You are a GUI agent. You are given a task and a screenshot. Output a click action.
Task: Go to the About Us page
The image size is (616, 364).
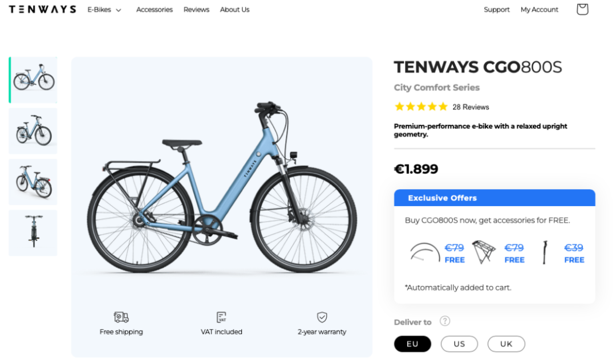[234, 10]
